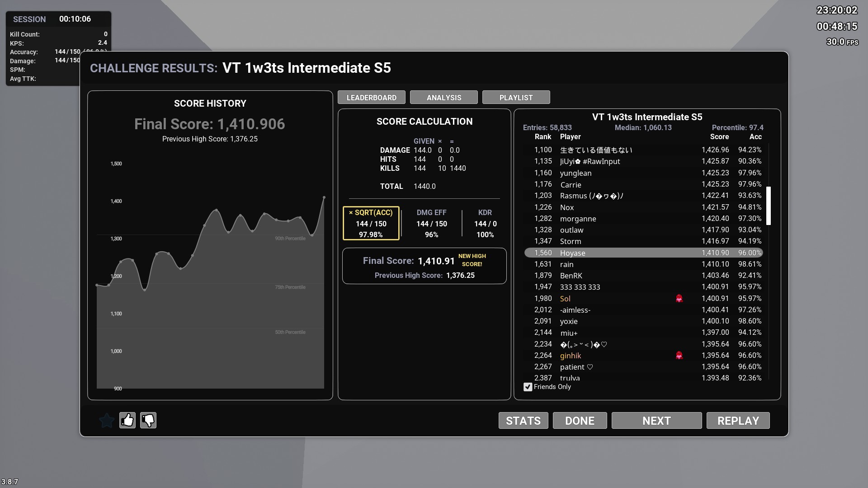Screen dimensions: 868x488
Task: Click the last point on the score history graph
Action: (324, 197)
